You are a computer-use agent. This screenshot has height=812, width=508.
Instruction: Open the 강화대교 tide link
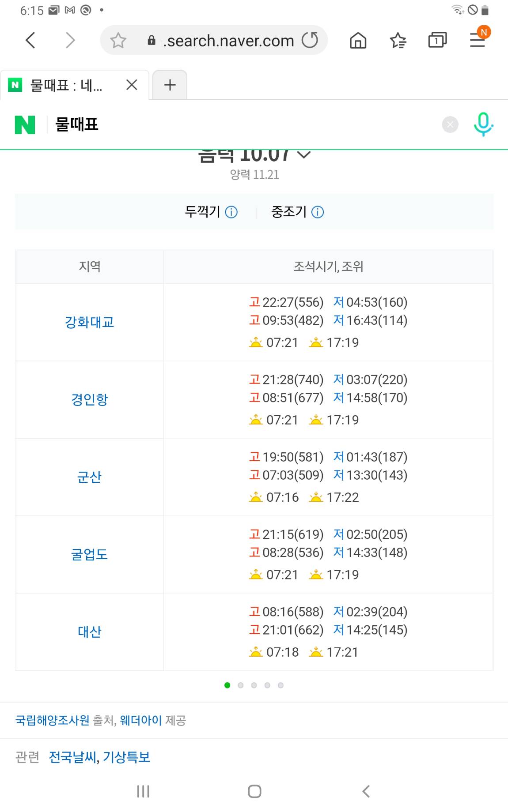[x=89, y=322]
